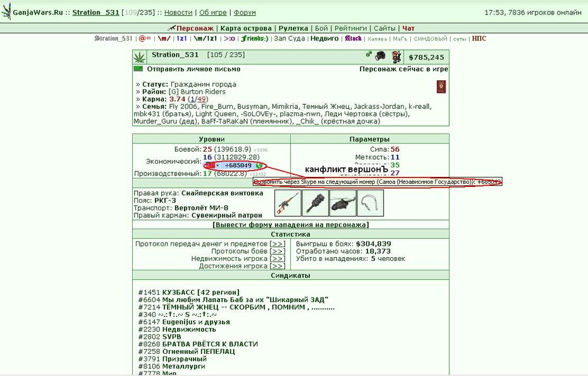Open the Рулетка section

tap(293, 28)
